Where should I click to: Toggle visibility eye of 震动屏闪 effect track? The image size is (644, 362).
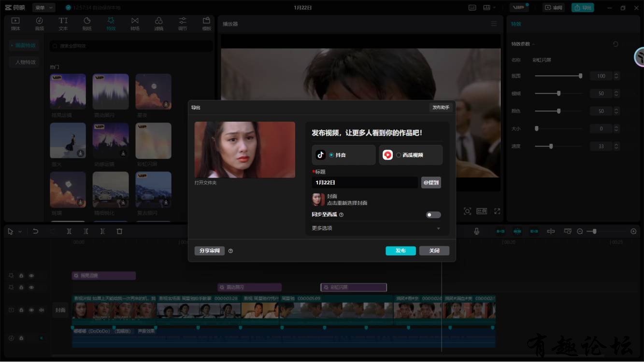(31, 287)
